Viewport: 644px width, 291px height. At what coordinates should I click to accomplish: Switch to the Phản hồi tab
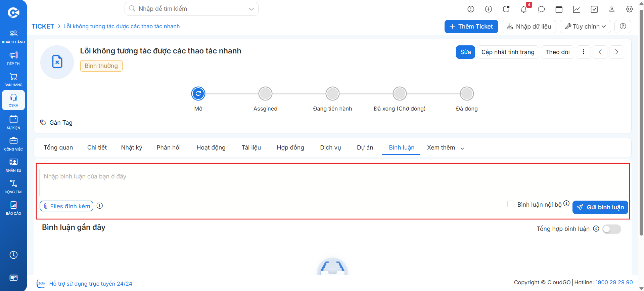tap(169, 148)
